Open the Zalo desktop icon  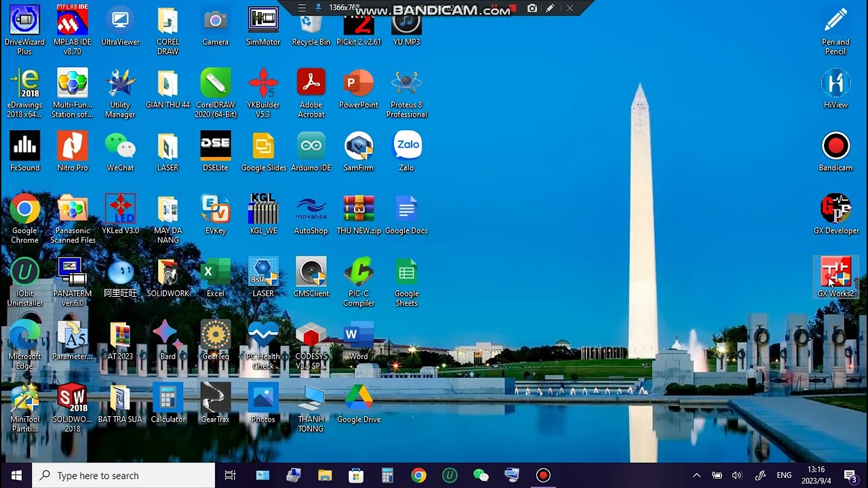click(x=406, y=152)
